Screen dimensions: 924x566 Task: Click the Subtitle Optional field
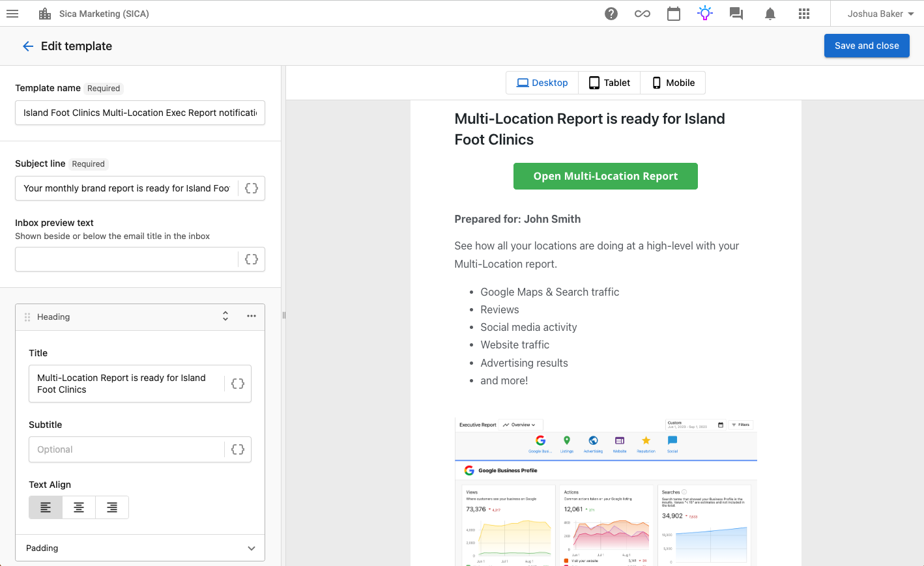point(127,449)
